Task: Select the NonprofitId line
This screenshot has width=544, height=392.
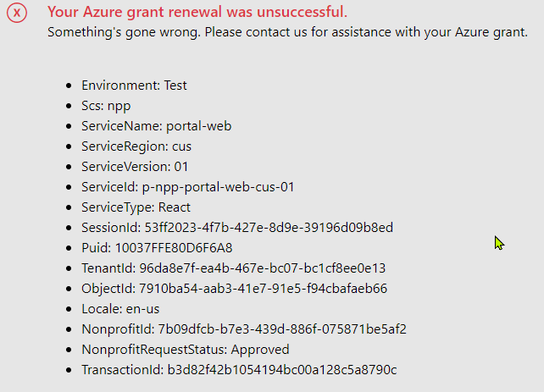Action: pos(249,329)
